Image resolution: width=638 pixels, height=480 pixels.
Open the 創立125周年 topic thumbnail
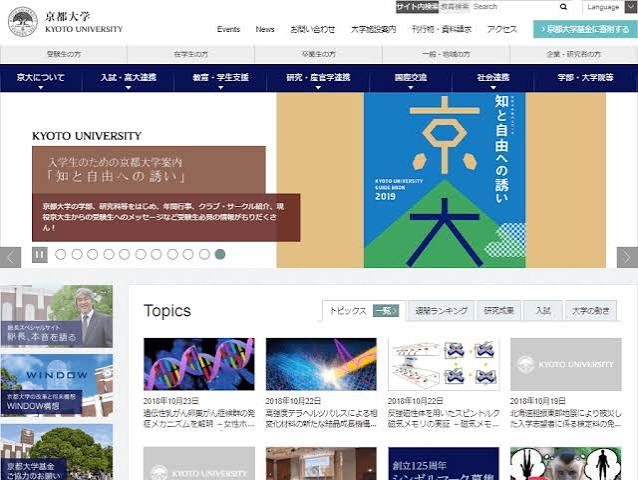click(x=444, y=464)
